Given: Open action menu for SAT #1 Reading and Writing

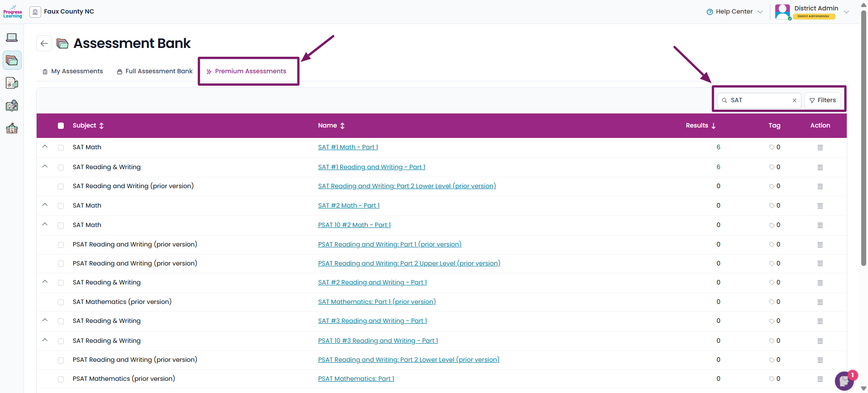Looking at the screenshot, I should [820, 167].
